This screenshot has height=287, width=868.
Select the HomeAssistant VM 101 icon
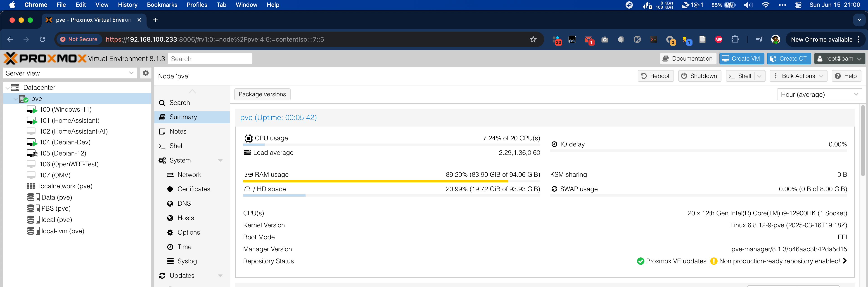[32, 121]
